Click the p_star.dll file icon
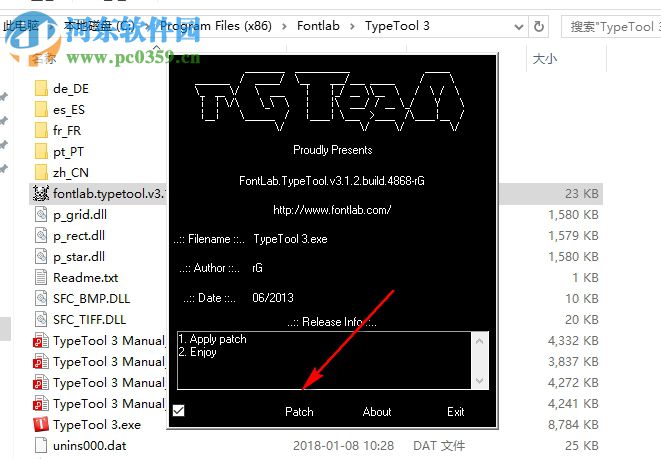 pyautogui.click(x=41, y=257)
